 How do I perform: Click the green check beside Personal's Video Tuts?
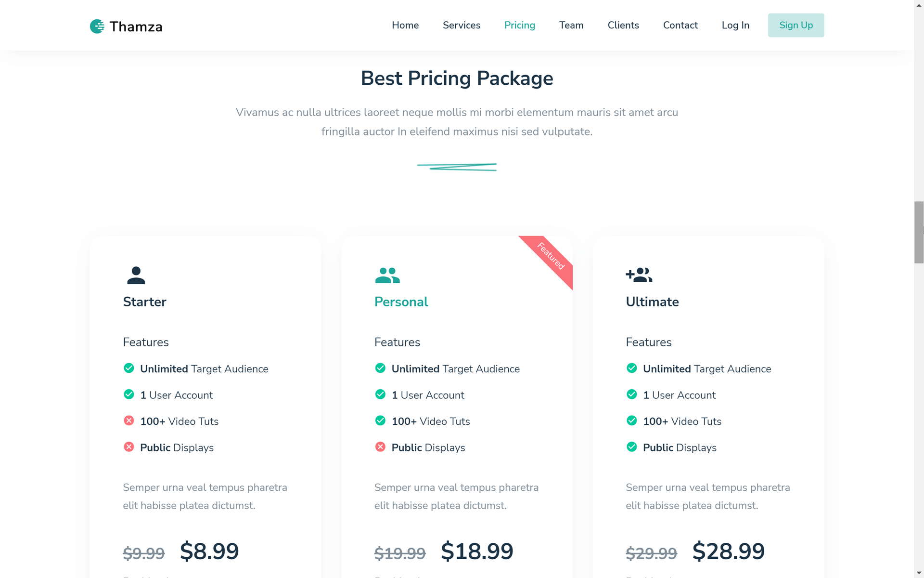(380, 421)
